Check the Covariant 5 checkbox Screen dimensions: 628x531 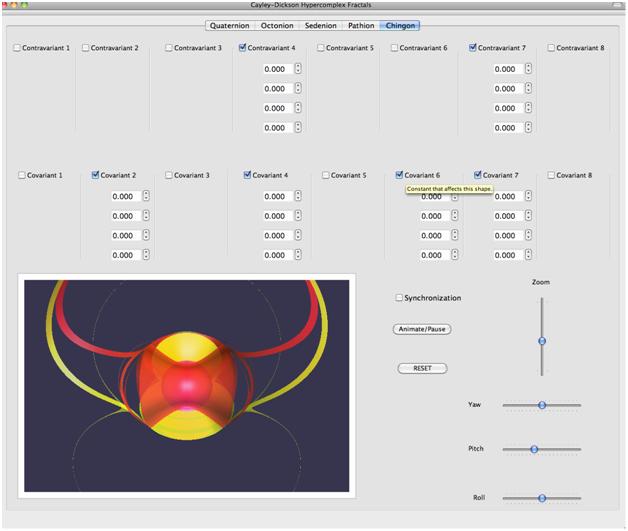326,175
